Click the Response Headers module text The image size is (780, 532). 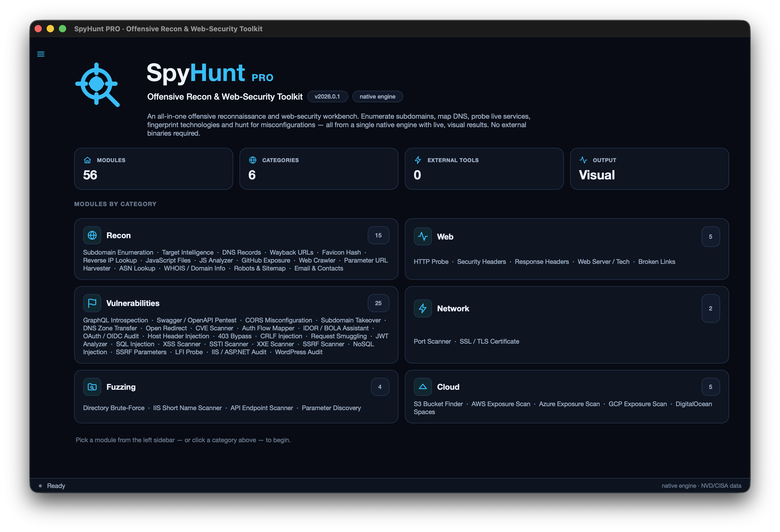point(542,262)
